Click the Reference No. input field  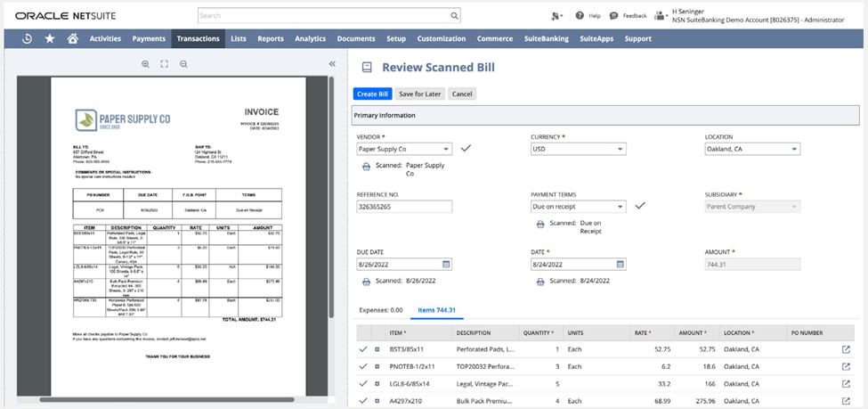tap(404, 207)
